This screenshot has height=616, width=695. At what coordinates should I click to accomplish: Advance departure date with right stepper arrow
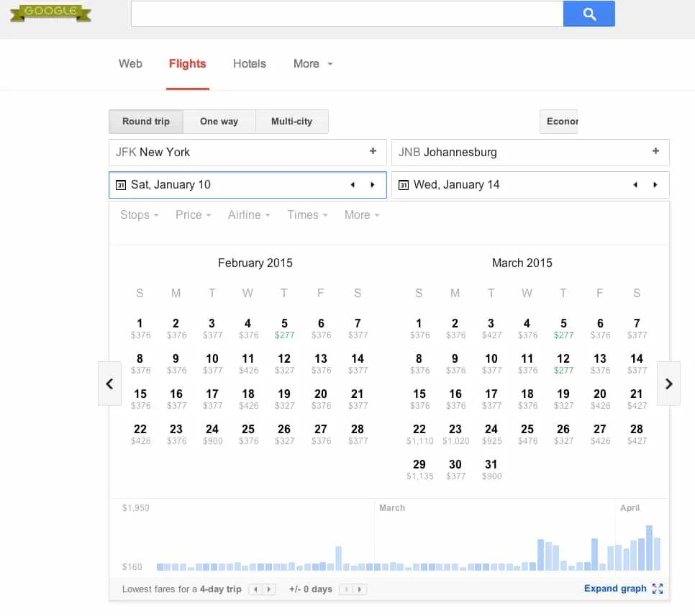tap(373, 185)
